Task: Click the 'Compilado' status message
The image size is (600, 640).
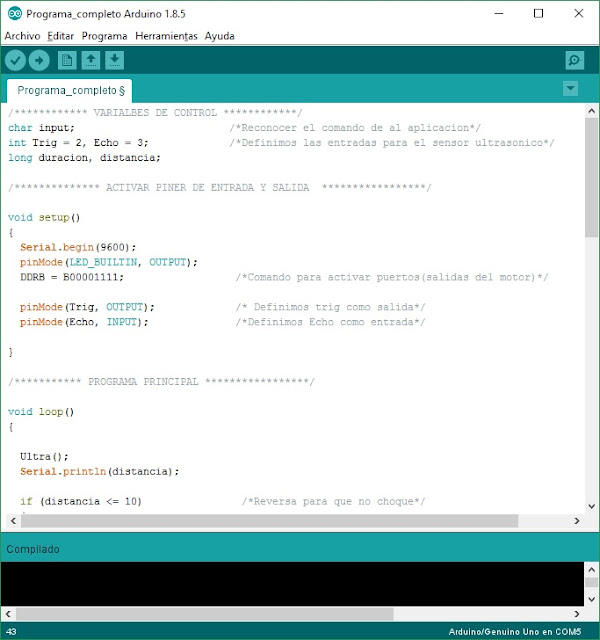Action: click(33, 549)
